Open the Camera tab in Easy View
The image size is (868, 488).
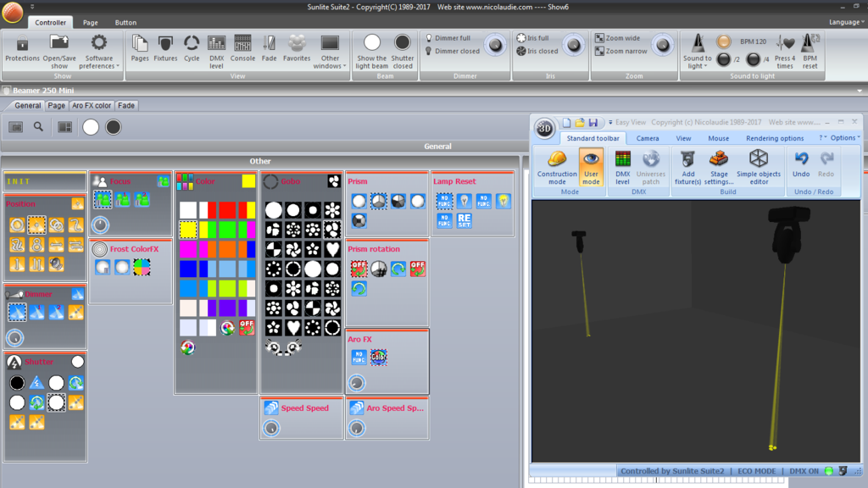[647, 138]
